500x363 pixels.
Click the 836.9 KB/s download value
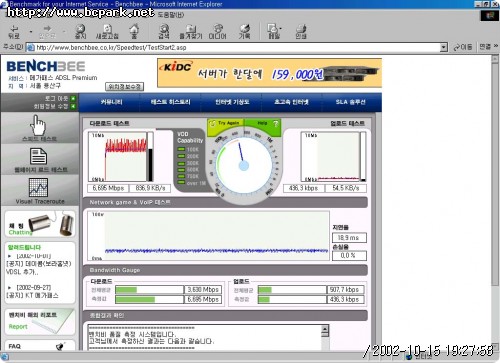point(150,188)
